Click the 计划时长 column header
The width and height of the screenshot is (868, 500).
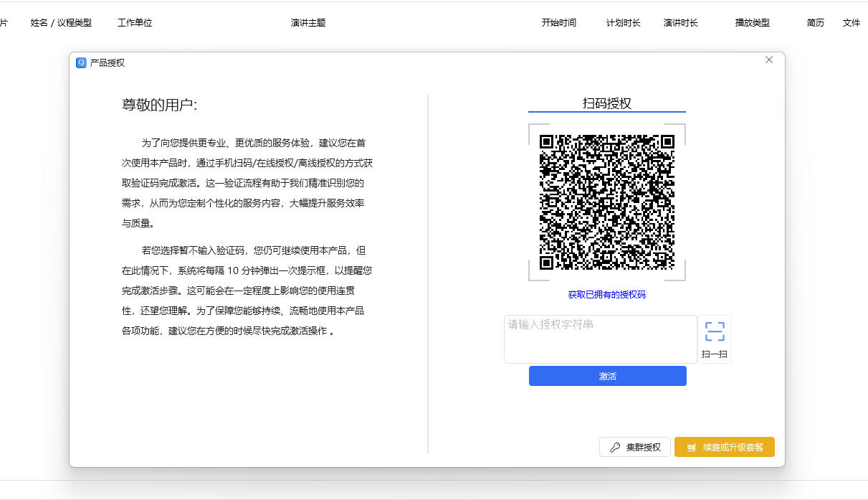tap(624, 23)
